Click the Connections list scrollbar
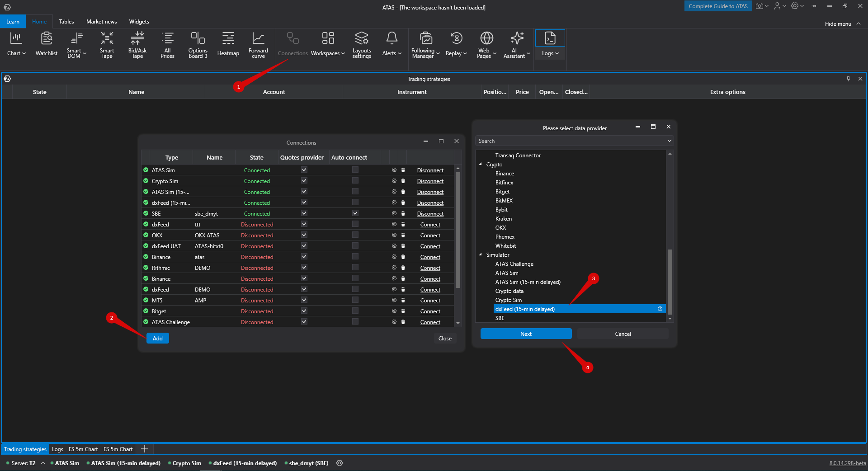 click(x=458, y=230)
